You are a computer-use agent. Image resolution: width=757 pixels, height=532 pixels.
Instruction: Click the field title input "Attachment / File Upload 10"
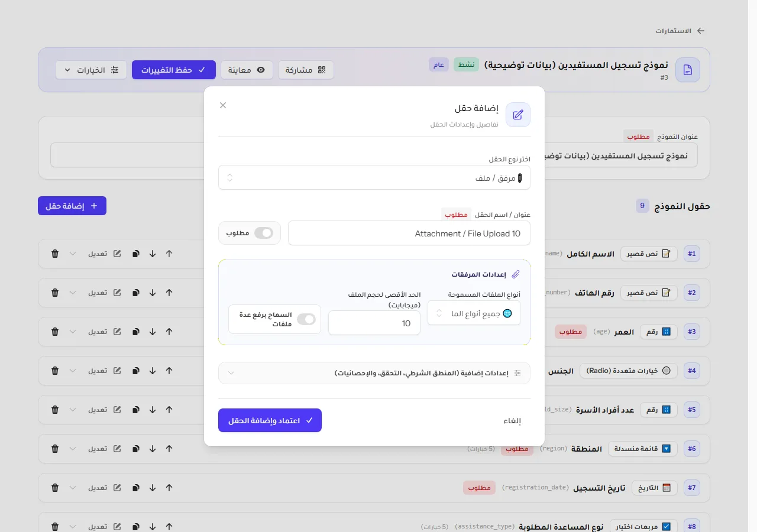click(x=409, y=233)
